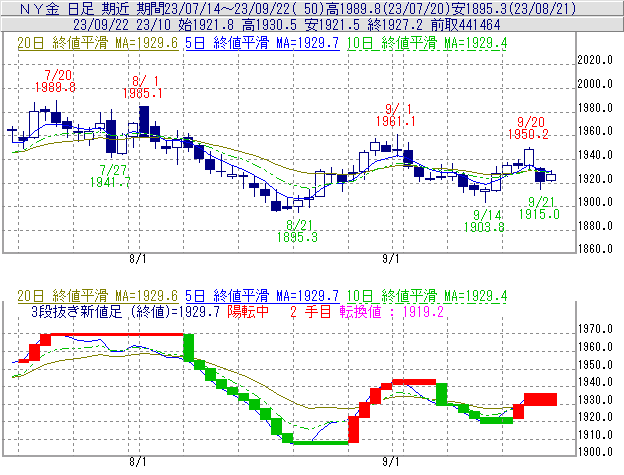Click the 2000.0 price axis label

tap(595, 84)
